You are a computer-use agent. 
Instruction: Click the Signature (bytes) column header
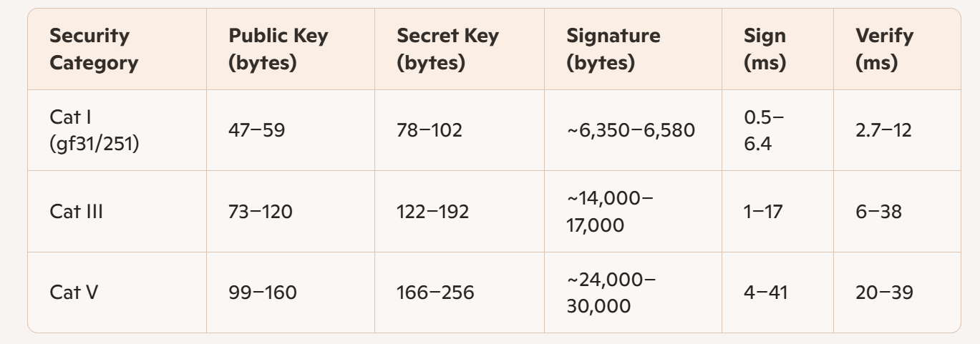613,49
